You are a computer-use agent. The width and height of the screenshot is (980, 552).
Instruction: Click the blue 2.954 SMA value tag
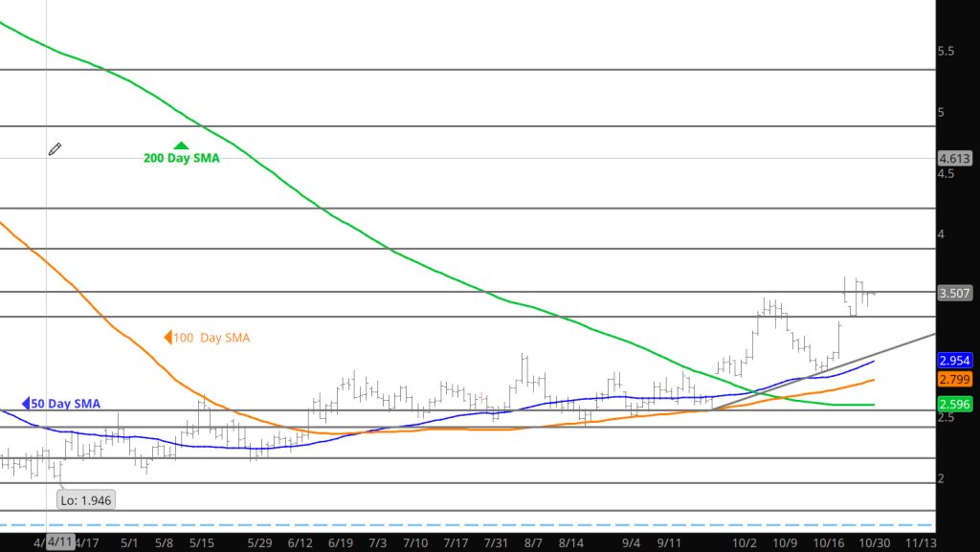[x=954, y=361]
